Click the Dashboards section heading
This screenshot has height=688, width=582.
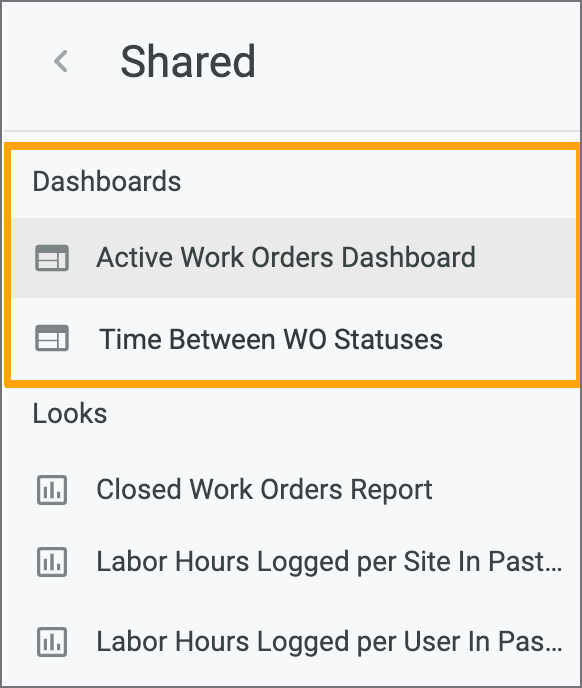click(107, 181)
